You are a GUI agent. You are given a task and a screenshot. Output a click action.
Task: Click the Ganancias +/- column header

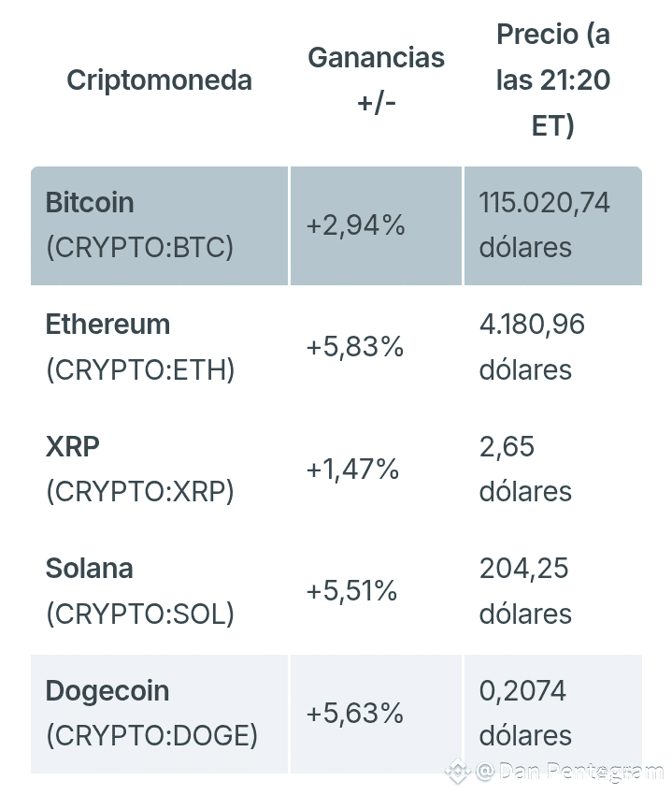click(376, 79)
